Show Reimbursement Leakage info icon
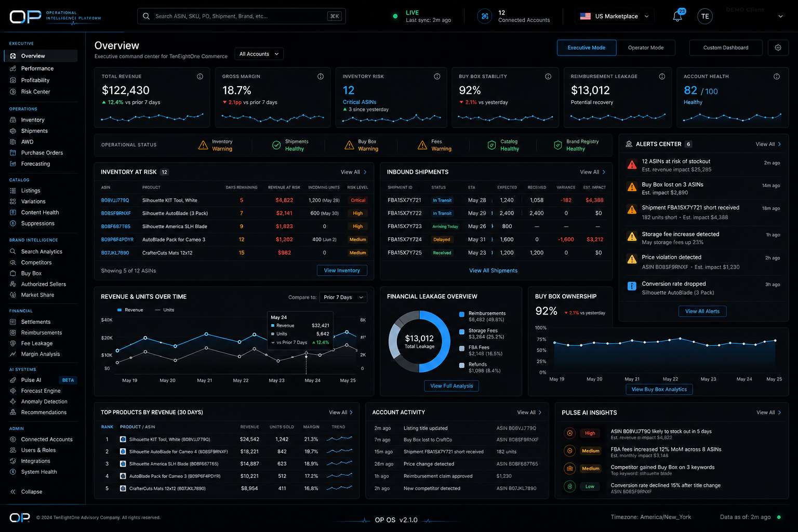798x532 pixels. pyautogui.click(x=662, y=76)
